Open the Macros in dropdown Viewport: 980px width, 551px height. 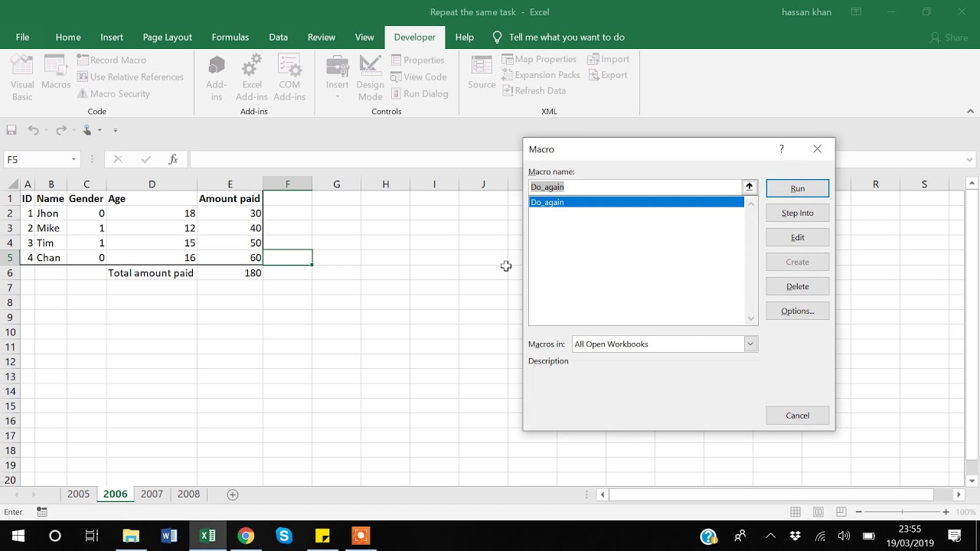click(x=750, y=344)
